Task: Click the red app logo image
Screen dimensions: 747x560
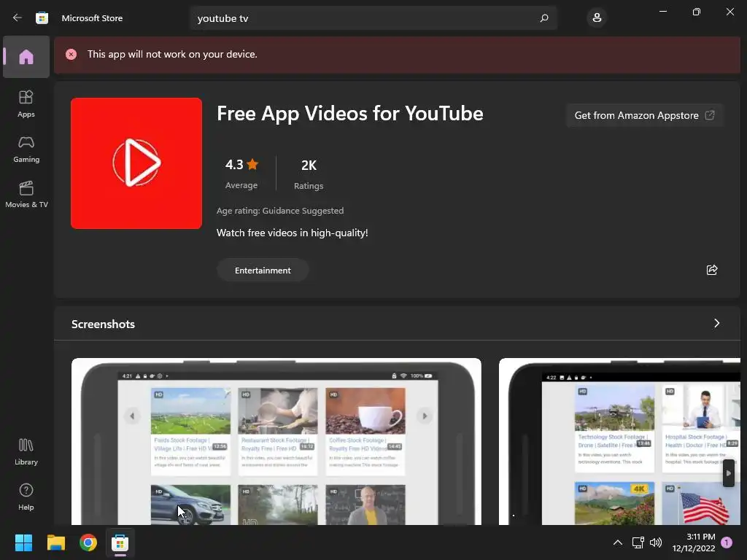Action: tap(136, 163)
